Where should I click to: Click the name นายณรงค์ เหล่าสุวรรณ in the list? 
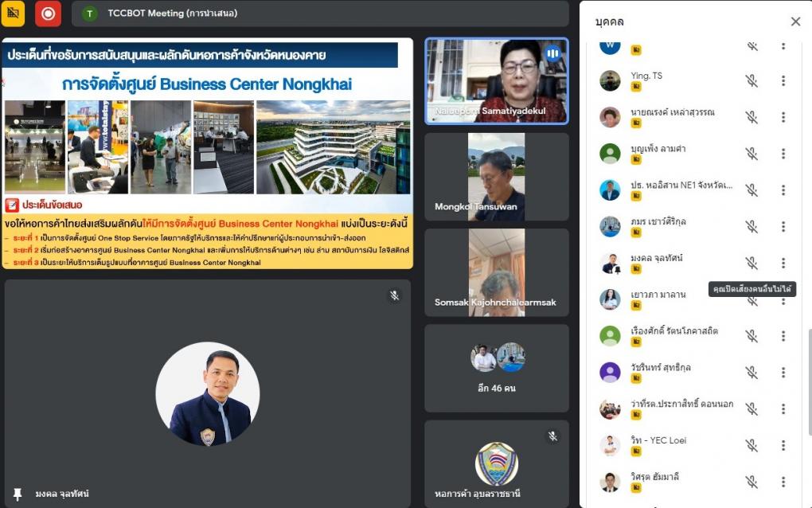pyautogui.click(x=673, y=111)
